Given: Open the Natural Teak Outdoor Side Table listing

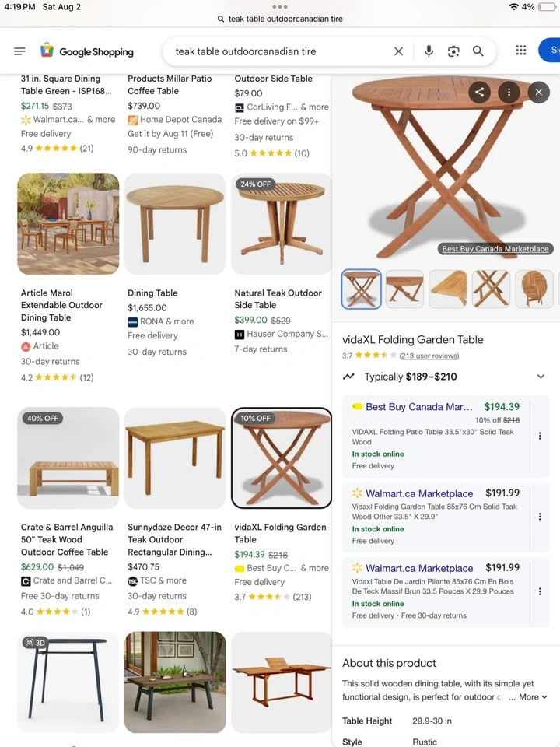Looking at the screenshot, I should 278,299.
